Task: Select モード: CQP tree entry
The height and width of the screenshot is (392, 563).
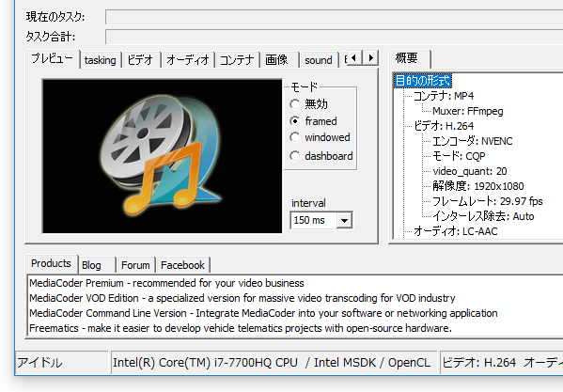Action: tap(459, 156)
